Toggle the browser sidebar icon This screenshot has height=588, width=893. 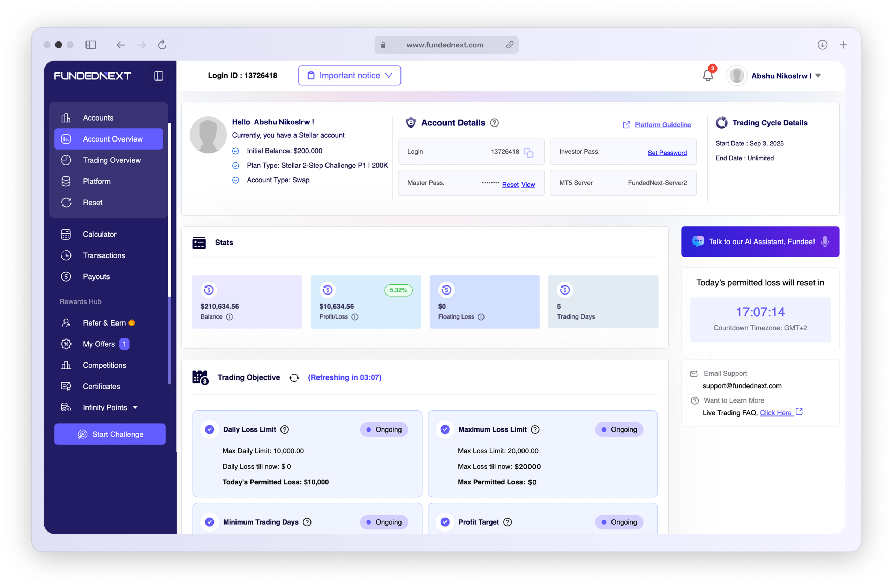click(91, 45)
